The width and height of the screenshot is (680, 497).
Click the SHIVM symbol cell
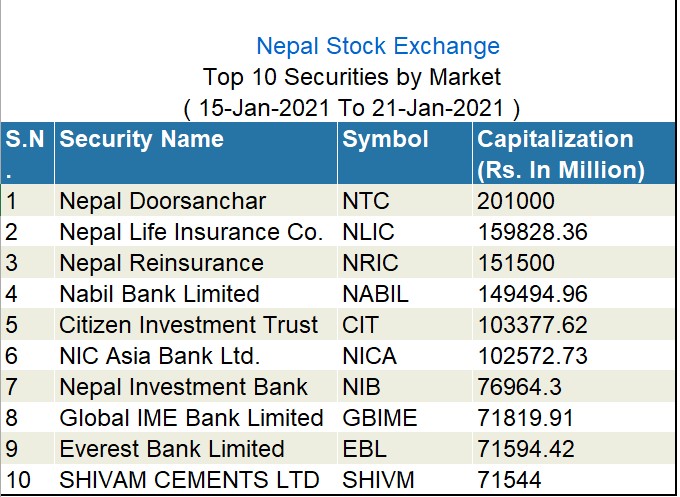tap(375, 480)
